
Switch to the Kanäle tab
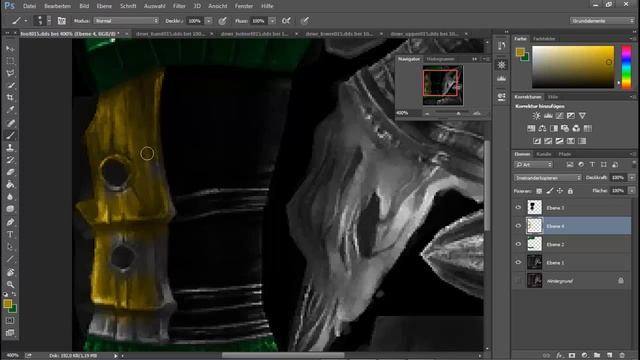(x=544, y=154)
